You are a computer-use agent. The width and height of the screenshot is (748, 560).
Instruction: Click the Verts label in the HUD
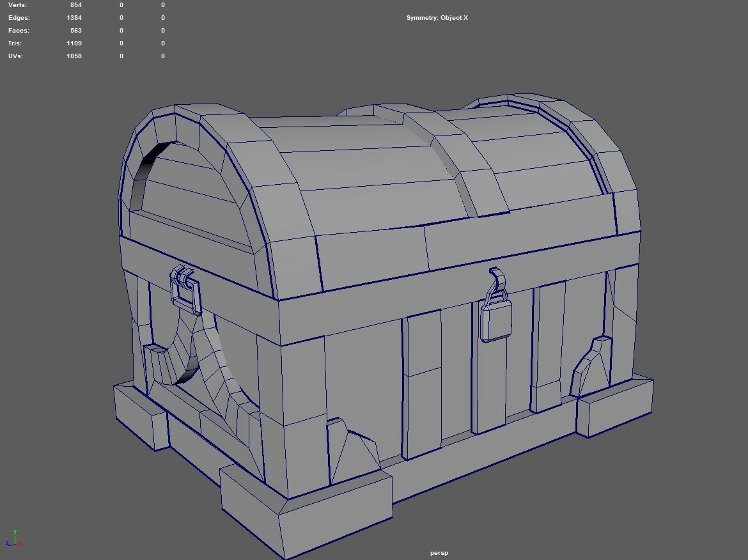point(17,4)
